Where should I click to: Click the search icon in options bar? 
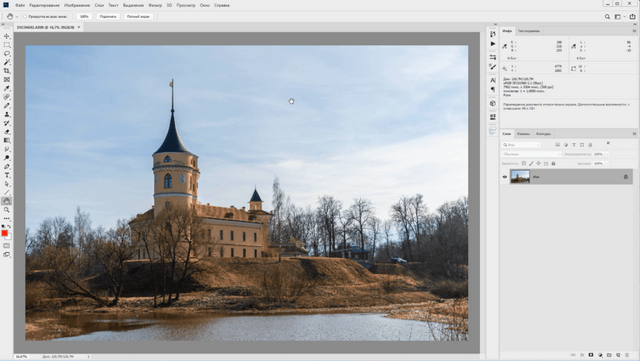point(607,17)
